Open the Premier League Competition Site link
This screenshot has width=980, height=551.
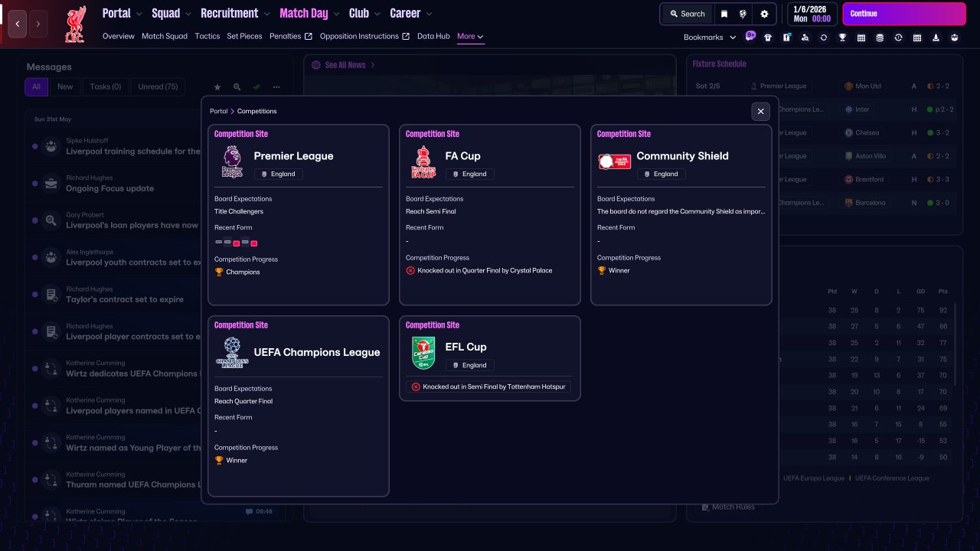(x=240, y=134)
